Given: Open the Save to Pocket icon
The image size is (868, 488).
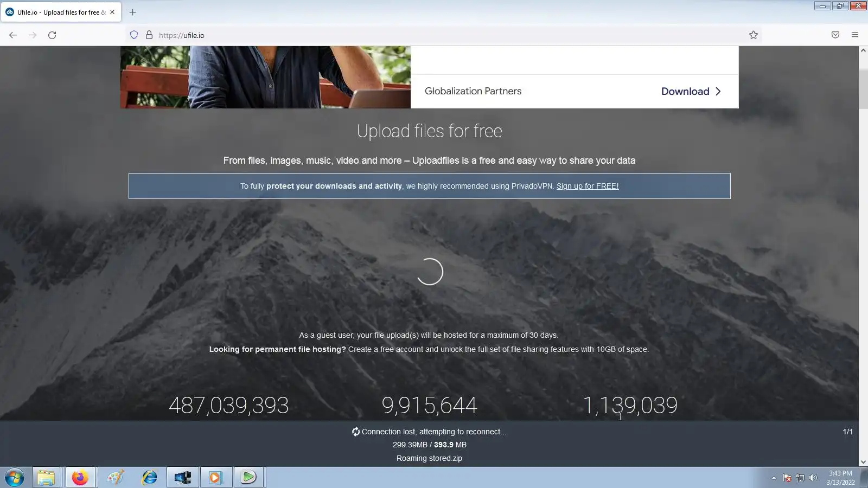Looking at the screenshot, I should point(835,35).
